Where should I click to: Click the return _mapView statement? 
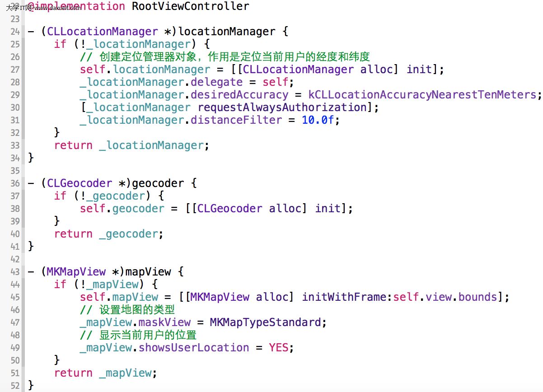pyautogui.click(x=106, y=373)
